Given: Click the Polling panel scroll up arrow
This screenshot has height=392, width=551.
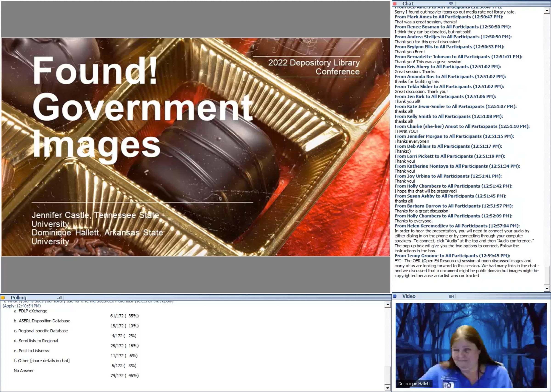Looking at the screenshot, I should (x=388, y=305).
